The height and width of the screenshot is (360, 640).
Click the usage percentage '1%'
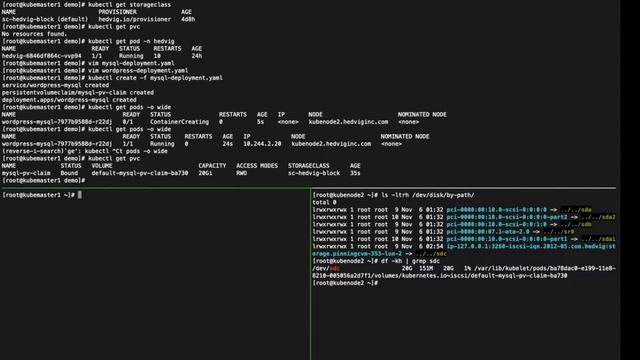click(x=467, y=269)
